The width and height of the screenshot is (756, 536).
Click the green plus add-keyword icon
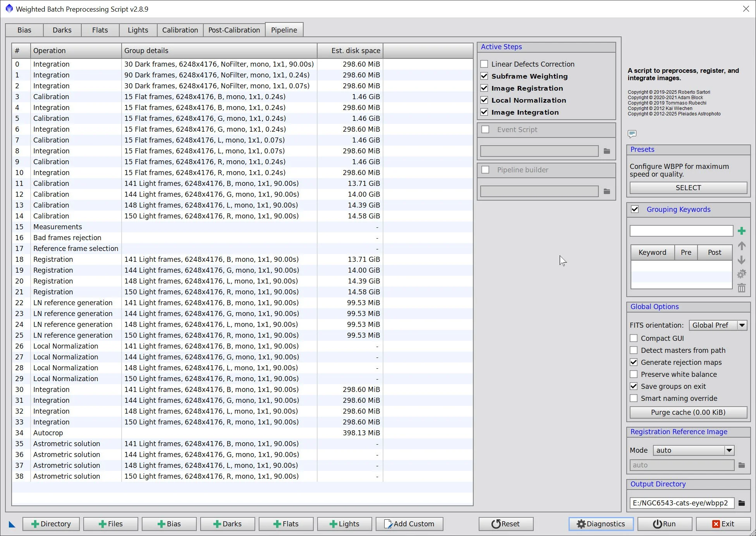point(741,231)
